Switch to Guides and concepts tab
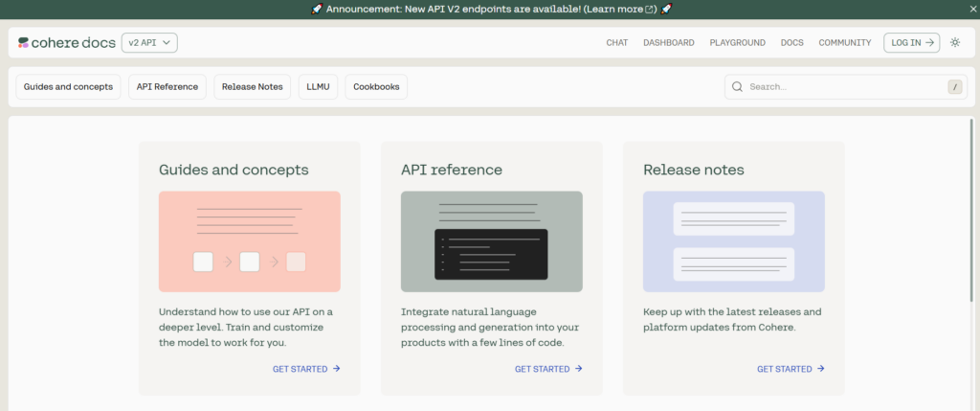The image size is (980, 411). (68, 87)
